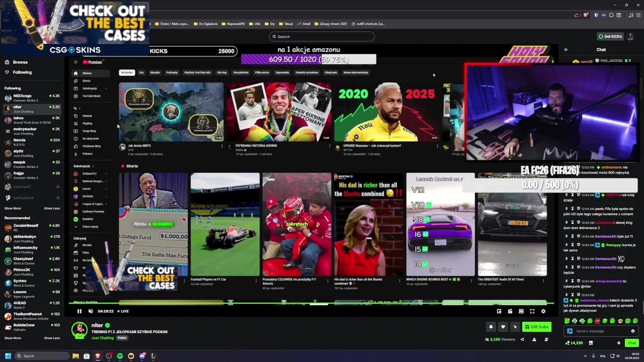This screenshot has height=362, width=644.
Task: Turn on notifications with the bell icon
Action: [491, 327]
